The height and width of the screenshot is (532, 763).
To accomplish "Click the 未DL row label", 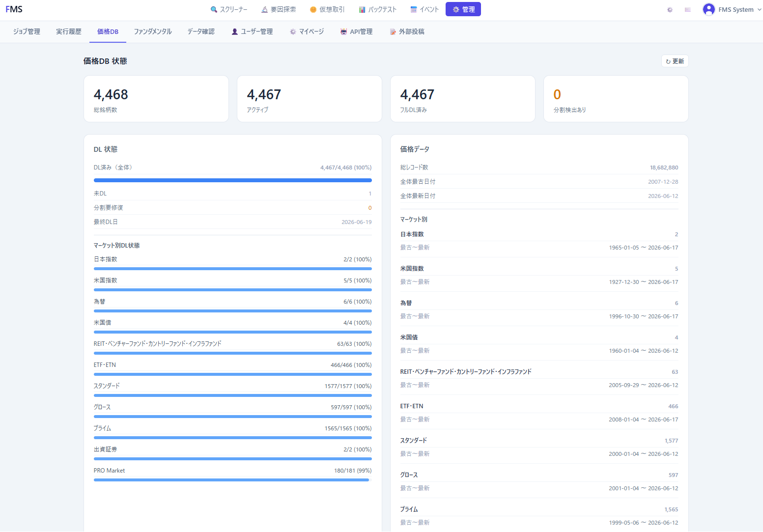I will coord(100,194).
